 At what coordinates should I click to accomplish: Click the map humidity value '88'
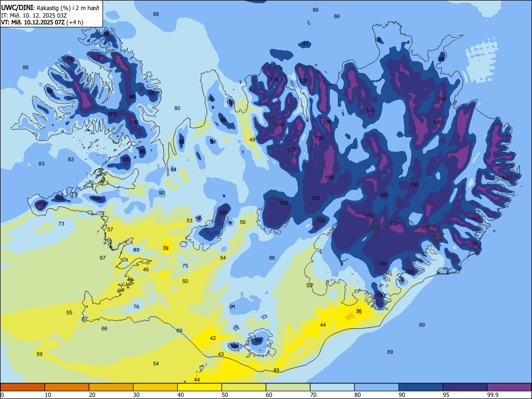[x=156, y=14]
